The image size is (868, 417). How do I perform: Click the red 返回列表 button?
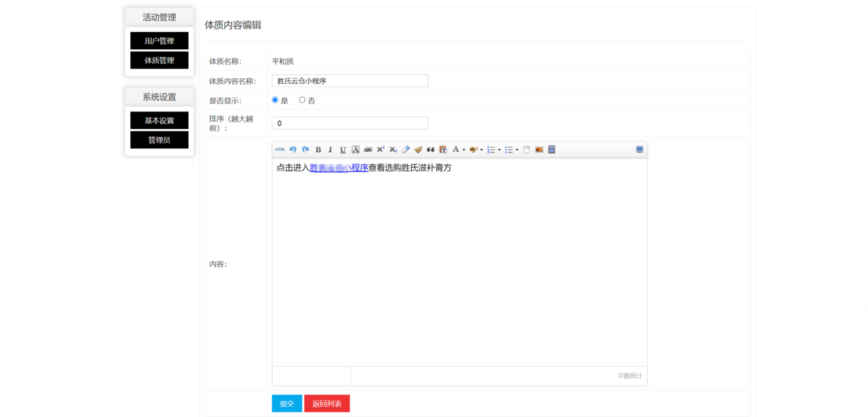(327, 403)
